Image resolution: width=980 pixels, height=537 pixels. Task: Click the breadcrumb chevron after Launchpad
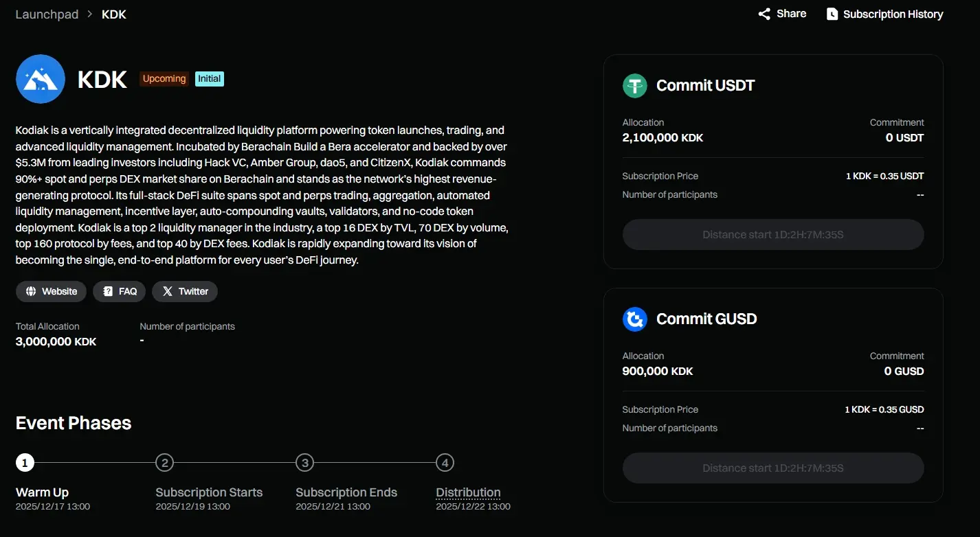(x=90, y=14)
